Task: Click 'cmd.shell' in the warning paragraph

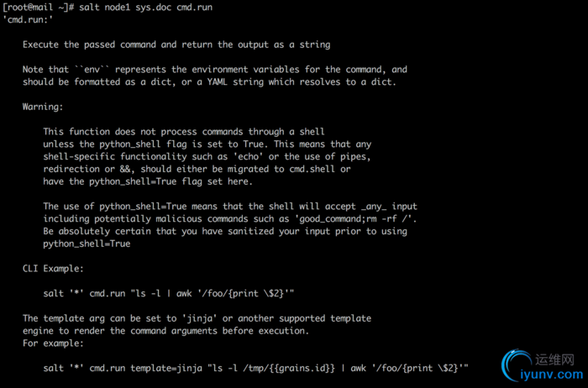Action: coord(312,169)
